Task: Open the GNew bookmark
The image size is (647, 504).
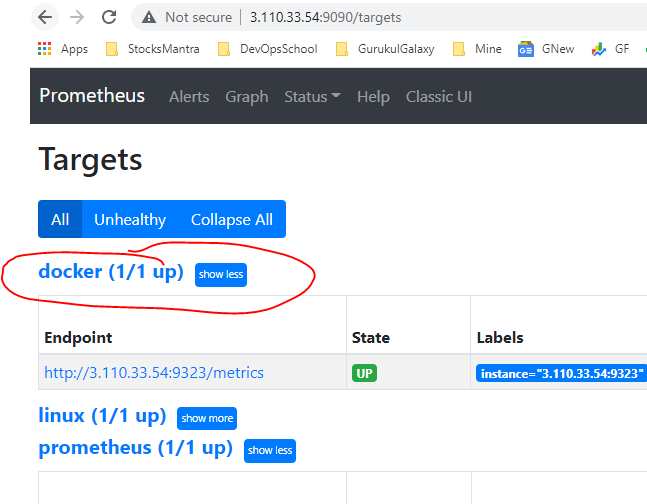Action: click(x=544, y=48)
